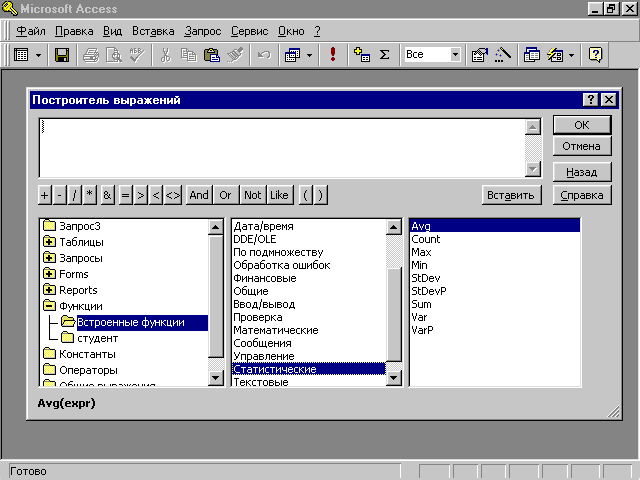Screen dimensions: 640x480
Task: Insert the not-equal <> operator button
Action: click(173, 195)
